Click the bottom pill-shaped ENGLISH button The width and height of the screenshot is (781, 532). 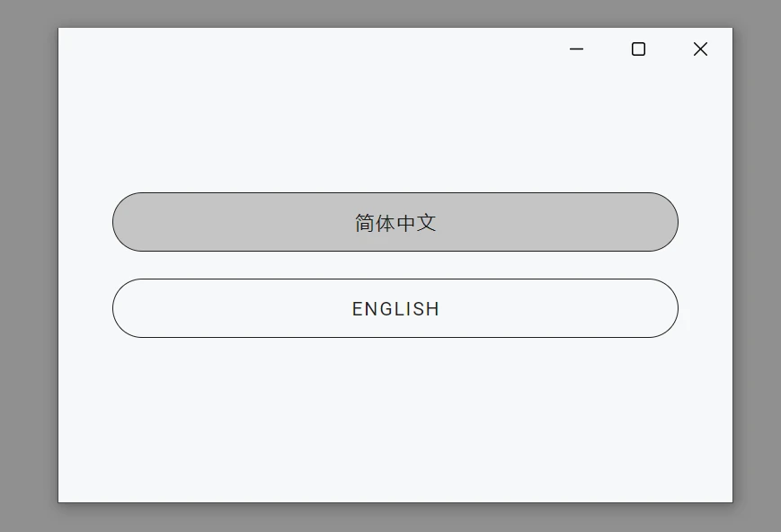[x=395, y=308]
